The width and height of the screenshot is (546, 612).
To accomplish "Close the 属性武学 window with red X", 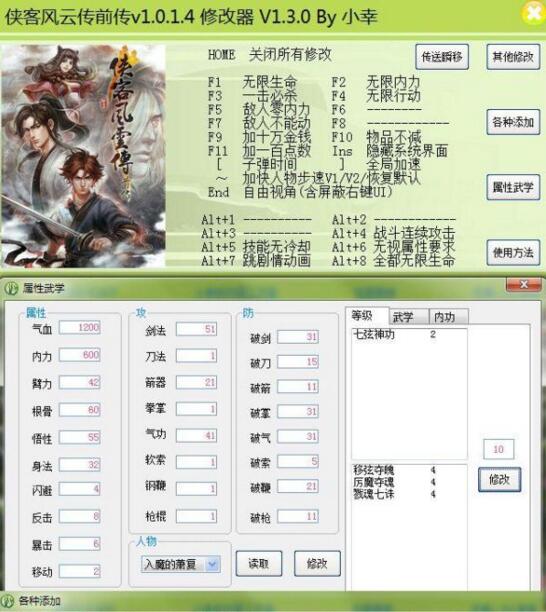I will click(524, 285).
